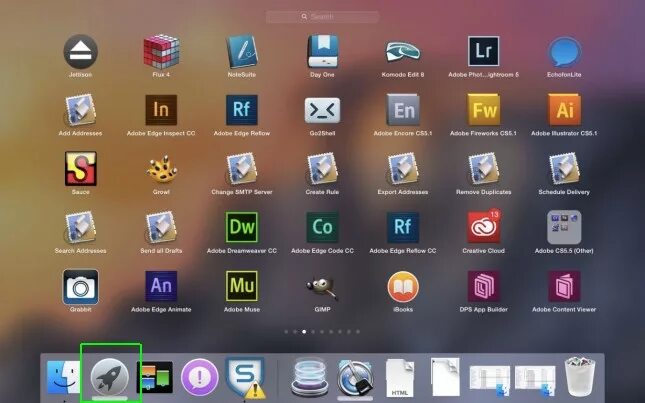Open EchofonLite

tap(564, 52)
